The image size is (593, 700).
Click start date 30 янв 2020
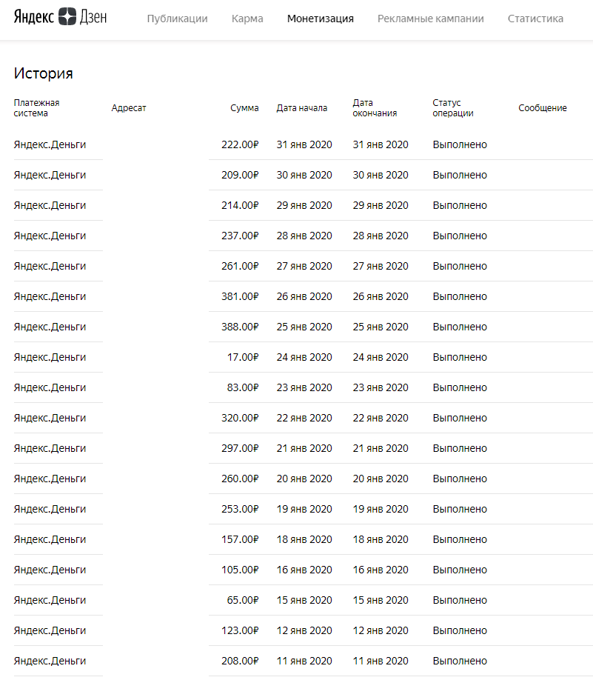point(304,175)
